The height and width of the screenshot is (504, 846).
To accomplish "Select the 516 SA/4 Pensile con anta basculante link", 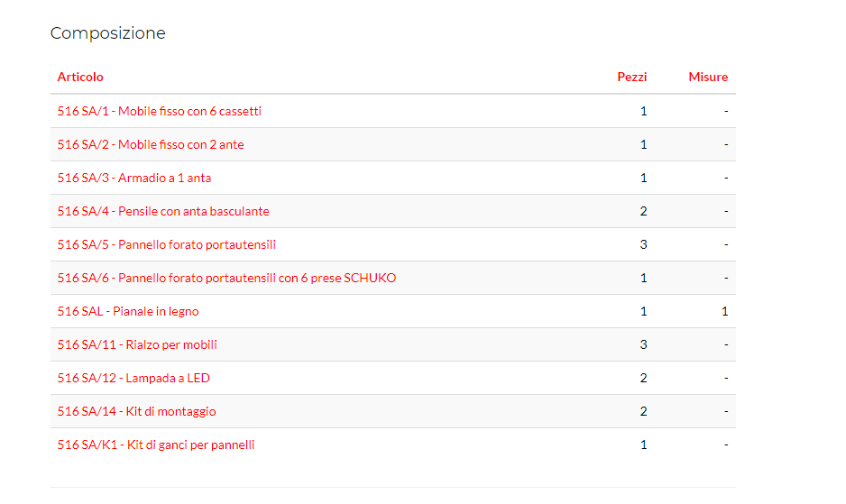I will pos(163,211).
